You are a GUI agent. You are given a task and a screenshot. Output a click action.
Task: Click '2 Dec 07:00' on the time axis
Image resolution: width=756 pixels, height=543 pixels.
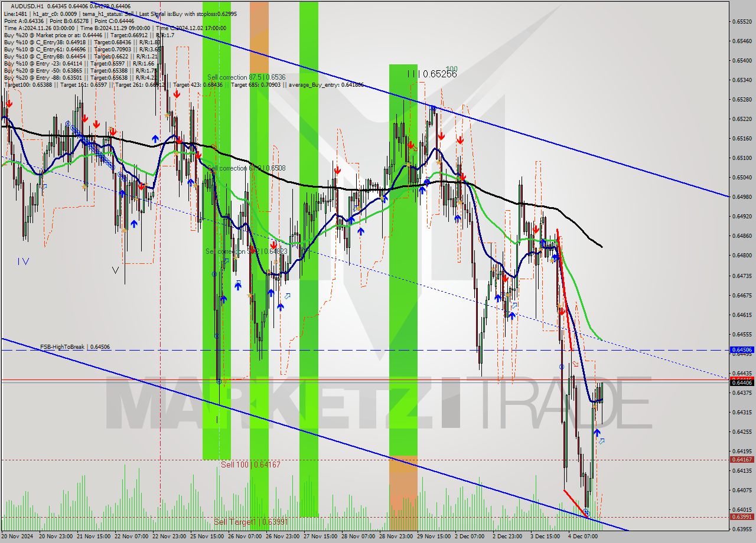pos(470,537)
